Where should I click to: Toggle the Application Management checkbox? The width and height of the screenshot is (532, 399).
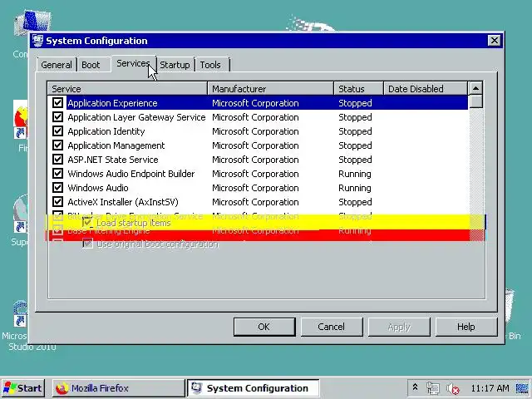(57, 145)
